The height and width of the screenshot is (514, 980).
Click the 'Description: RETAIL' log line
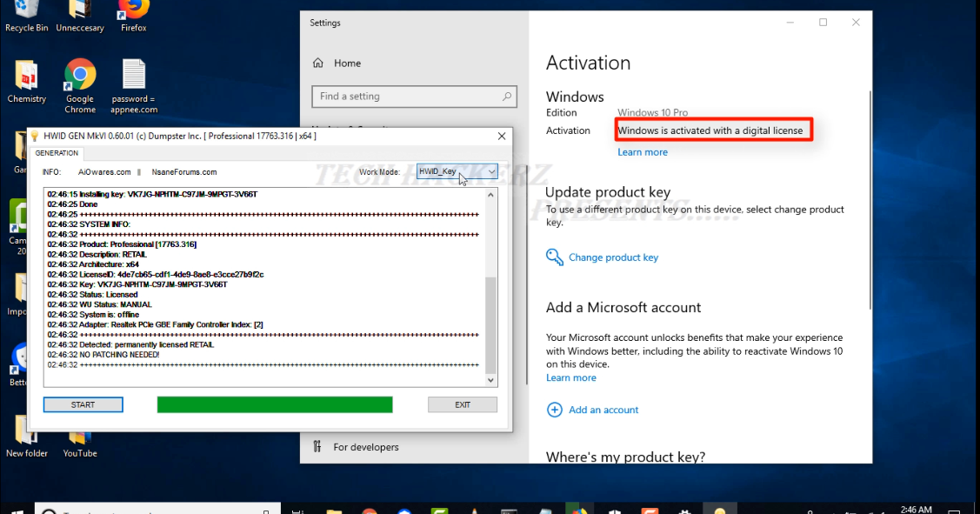97,255
